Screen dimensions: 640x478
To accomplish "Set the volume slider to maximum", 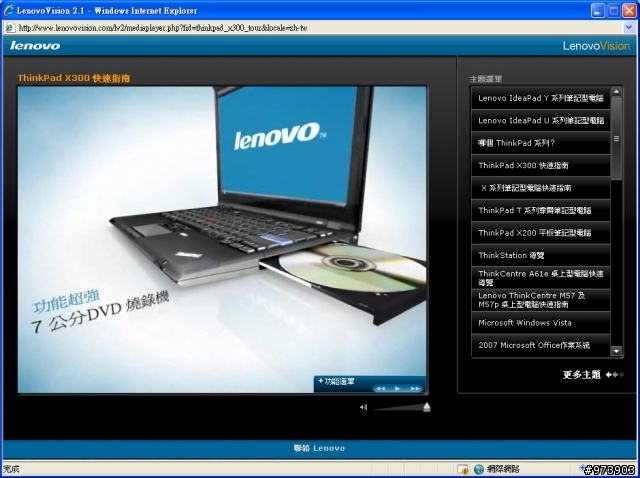I will (x=427, y=407).
